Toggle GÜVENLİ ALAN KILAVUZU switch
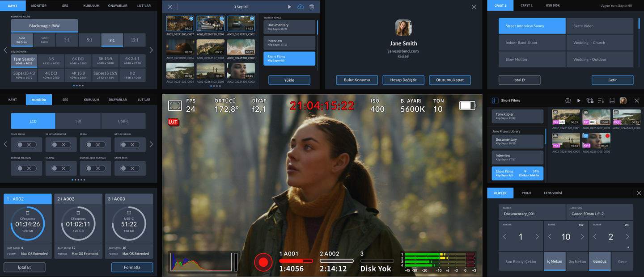 click(95, 168)
